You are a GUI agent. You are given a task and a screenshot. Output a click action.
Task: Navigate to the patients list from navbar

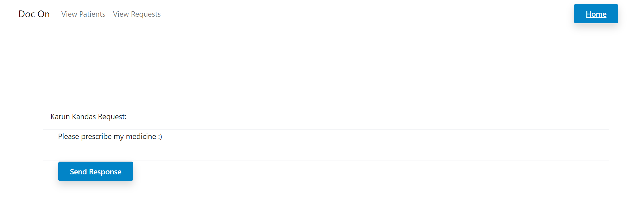tap(83, 14)
